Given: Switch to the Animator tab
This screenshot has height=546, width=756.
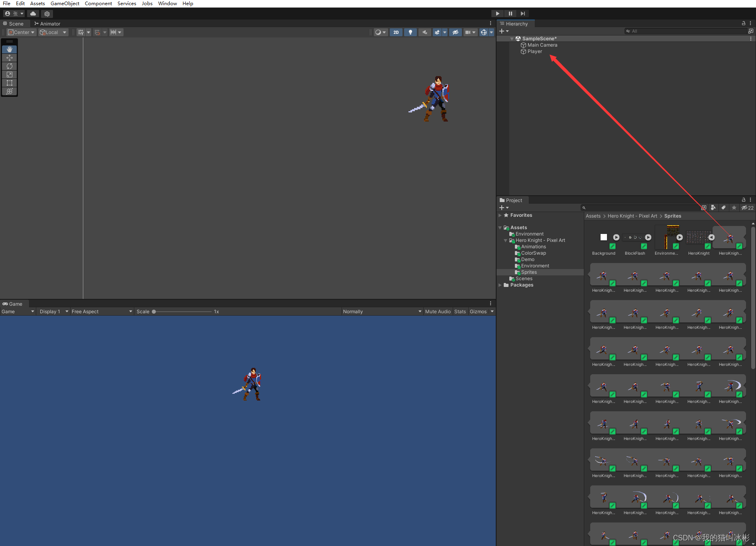Looking at the screenshot, I should (x=47, y=24).
